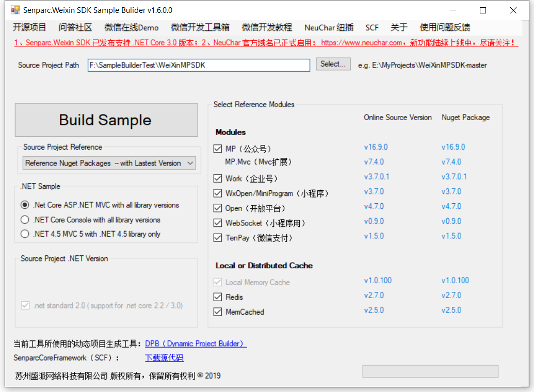
Task: Uncheck the MP (公众号) module checkbox
Action: point(218,149)
